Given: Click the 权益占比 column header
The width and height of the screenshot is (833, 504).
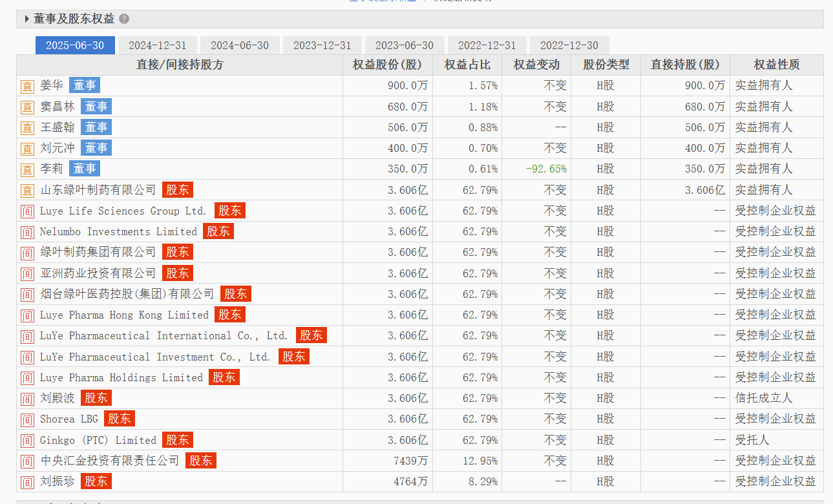Looking at the screenshot, I should (x=467, y=65).
